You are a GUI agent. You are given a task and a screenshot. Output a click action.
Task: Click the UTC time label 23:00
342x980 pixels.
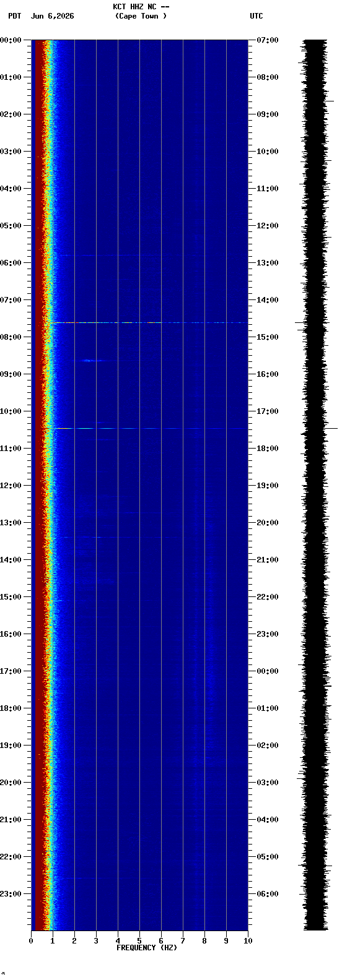[268, 634]
